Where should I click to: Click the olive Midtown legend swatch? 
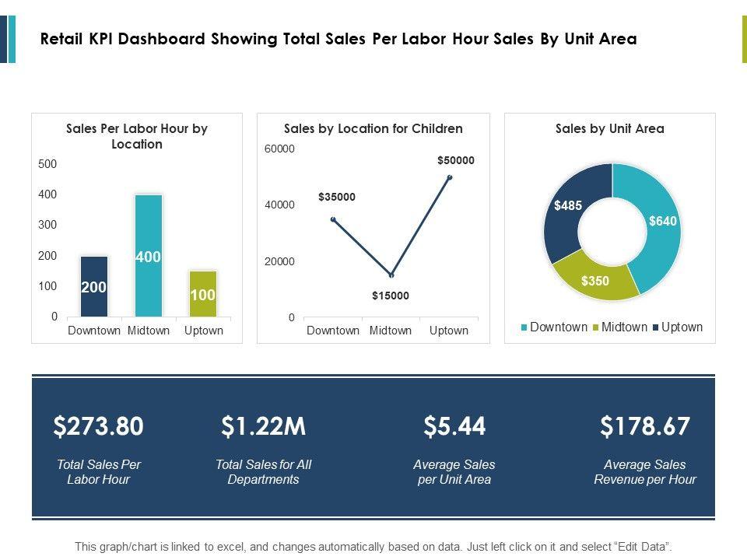[x=595, y=327]
